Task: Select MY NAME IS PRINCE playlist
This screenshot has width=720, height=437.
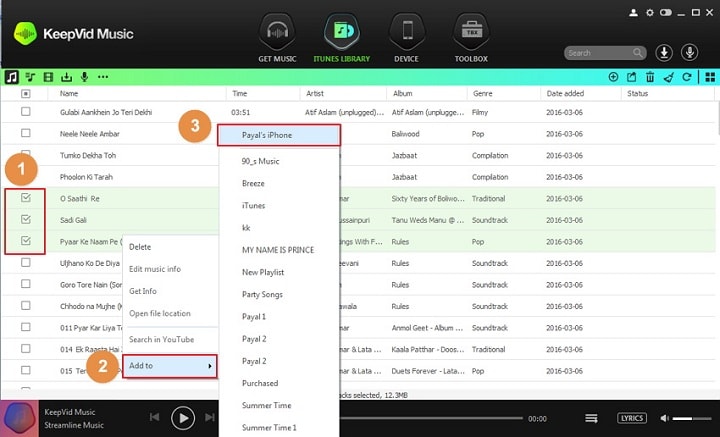Action: (279, 250)
